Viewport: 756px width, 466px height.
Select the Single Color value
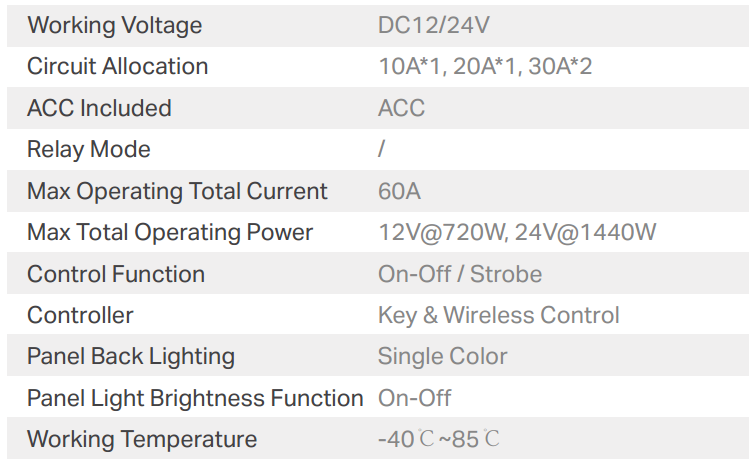pyautogui.click(x=442, y=357)
